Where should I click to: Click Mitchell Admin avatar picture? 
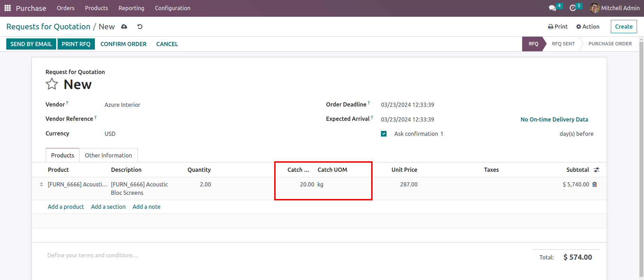tap(594, 8)
